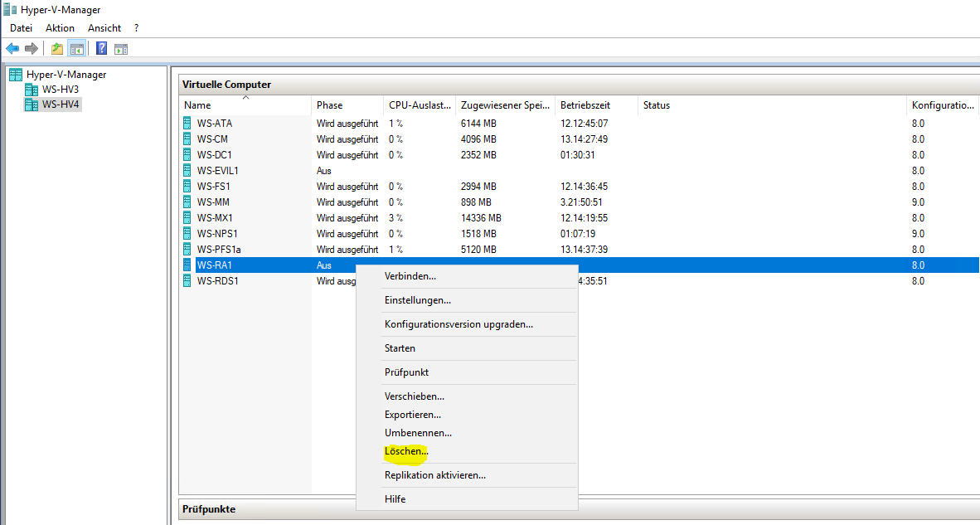Viewport: 980px width, 525px height.
Task: Click the VM icon beside WS-DC1
Action: pos(187,154)
